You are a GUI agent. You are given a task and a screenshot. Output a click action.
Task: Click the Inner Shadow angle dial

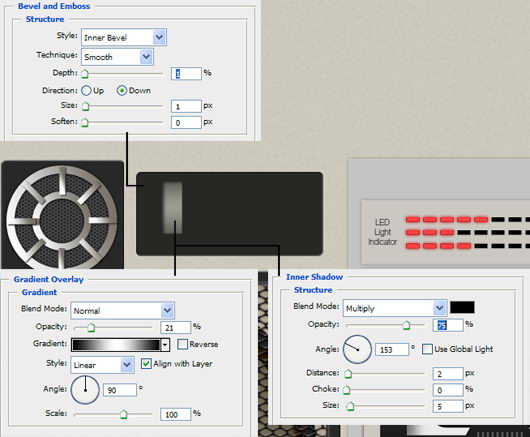[357, 349]
